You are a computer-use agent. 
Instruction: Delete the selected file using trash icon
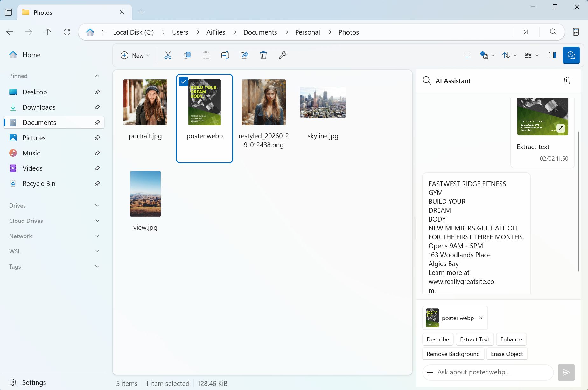pyautogui.click(x=263, y=55)
